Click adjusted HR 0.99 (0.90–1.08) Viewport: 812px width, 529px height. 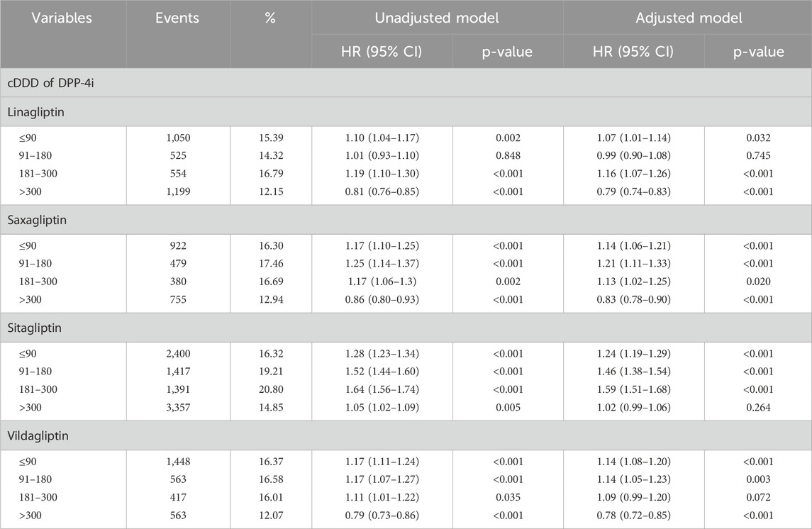pos(634,156)
